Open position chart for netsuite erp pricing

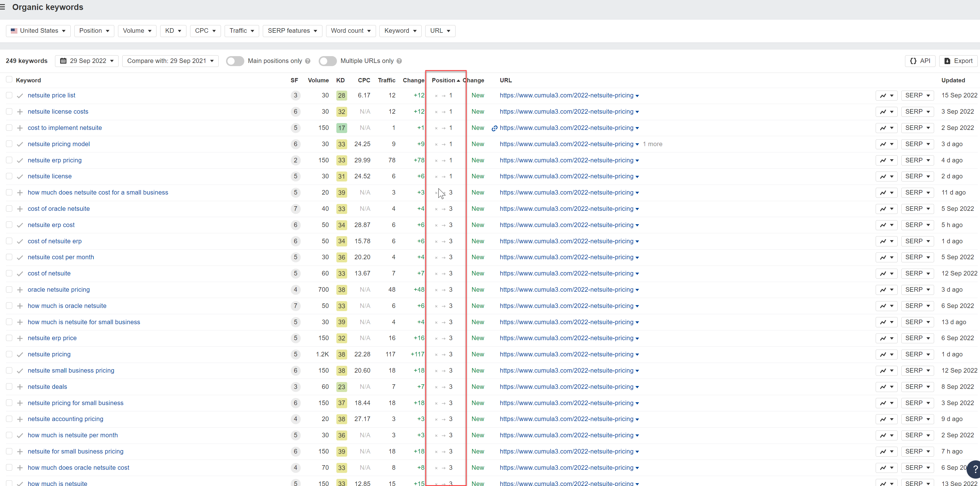887,160
